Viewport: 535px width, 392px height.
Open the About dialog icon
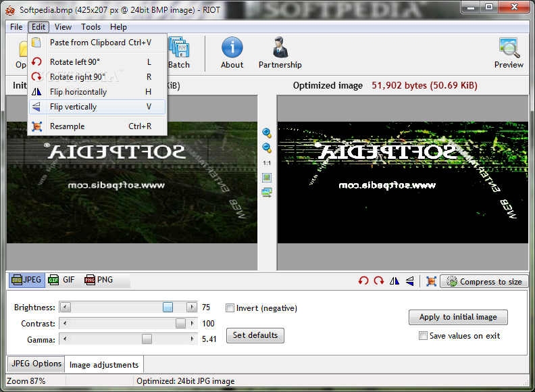232,52
